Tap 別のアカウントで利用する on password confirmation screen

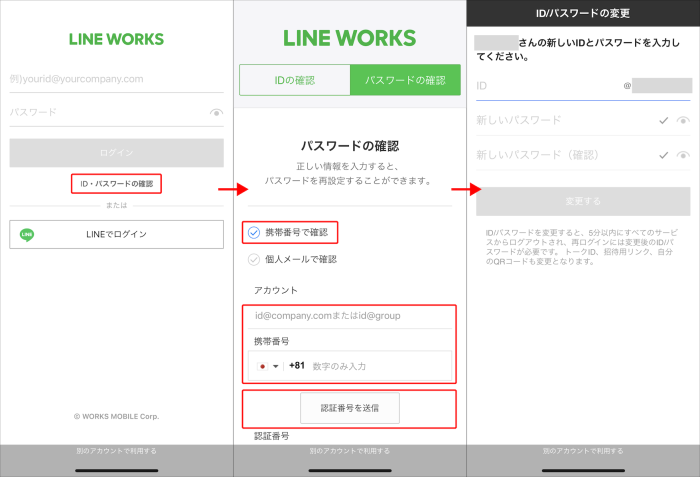[350, 451]
